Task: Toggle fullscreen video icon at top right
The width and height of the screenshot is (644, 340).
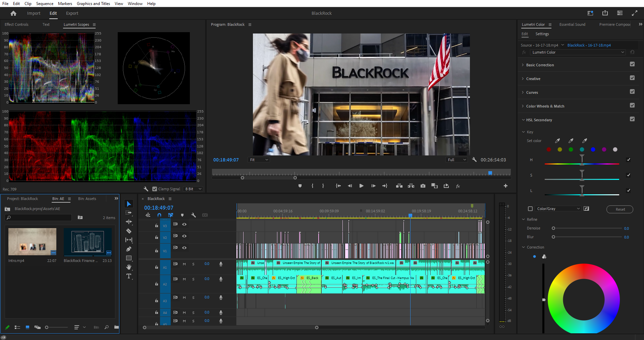Action: click(635, 13)
